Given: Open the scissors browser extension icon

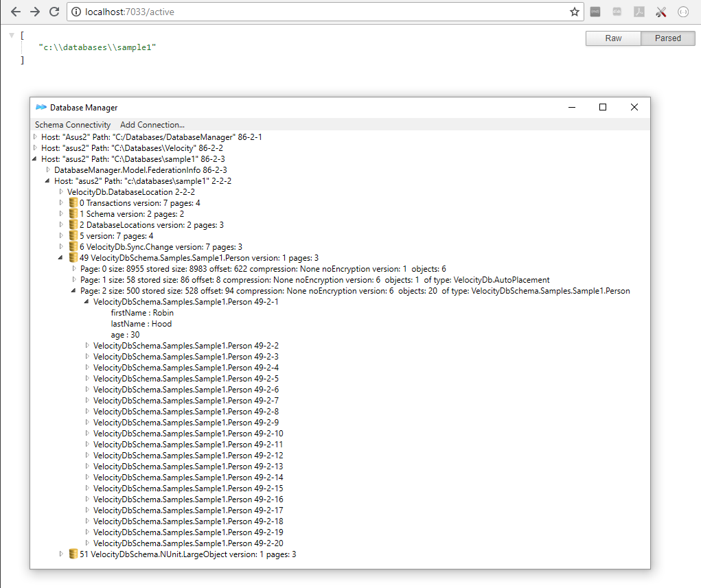Looking at the screenshot, I should pos(660,12).
